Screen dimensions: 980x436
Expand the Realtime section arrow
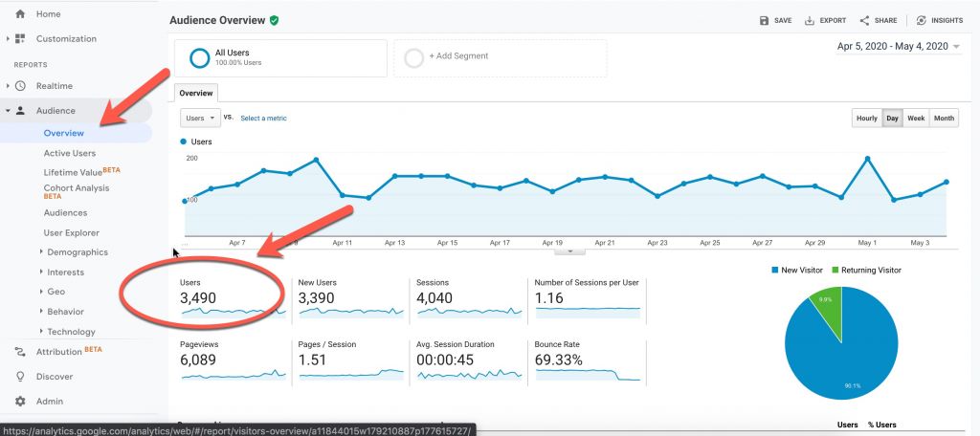click(x=8, y=86)
